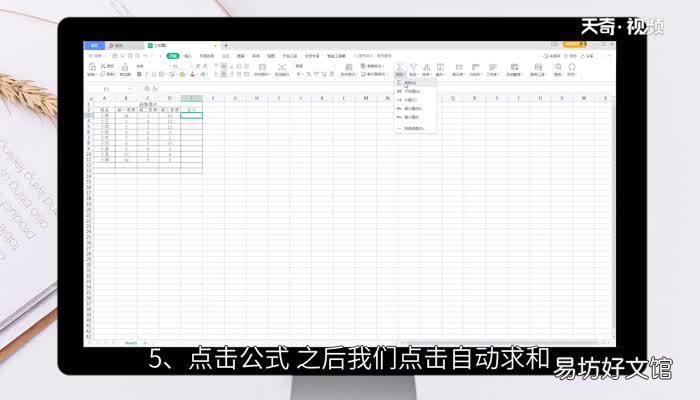Viewport: 700px width, 400px height.
Task: Click the Wrap Text icon
Action: tap(282, 67)
